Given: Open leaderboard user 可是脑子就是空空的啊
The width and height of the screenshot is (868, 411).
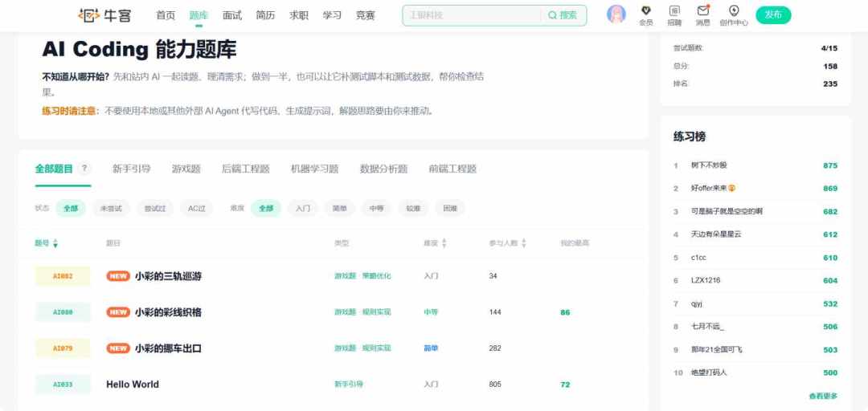Looking at the screenshot, I should tap(727, 211).
